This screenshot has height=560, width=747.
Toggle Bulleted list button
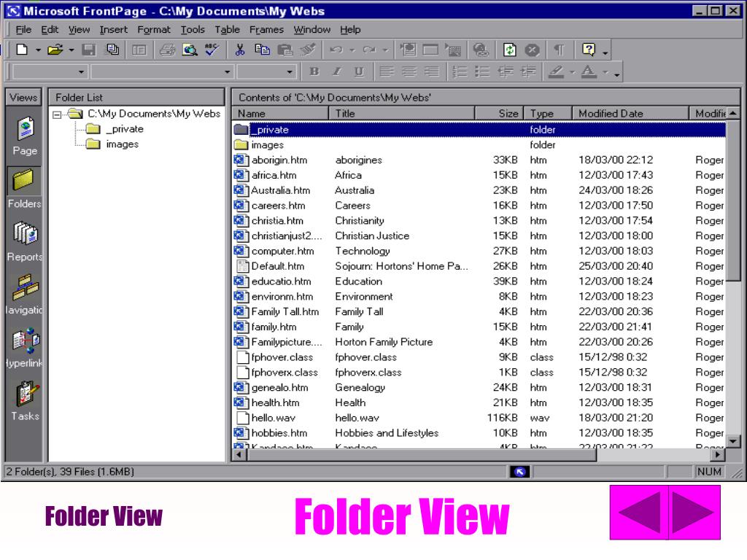click(x=482, y=71)
